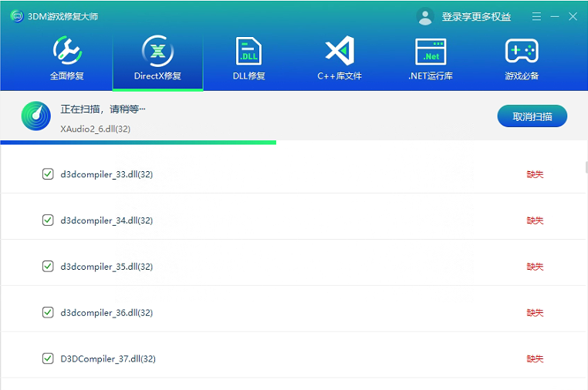
Task: Uncheck d3dcompiler_33.dll checkbox
Action: (x=48, y=174)
